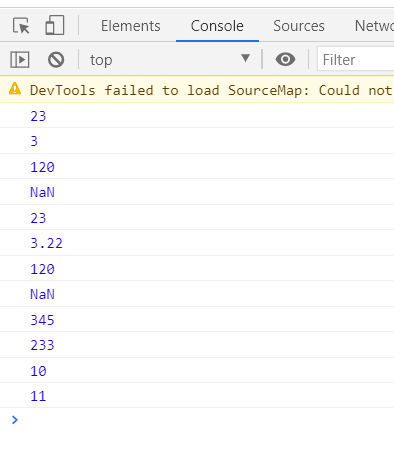Select the log output 3.22
Screen dimensions: 394x465
[x=46, y=243]
